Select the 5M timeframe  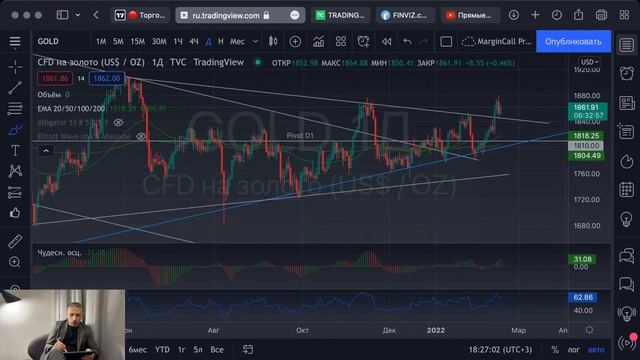tap(118, 41)
